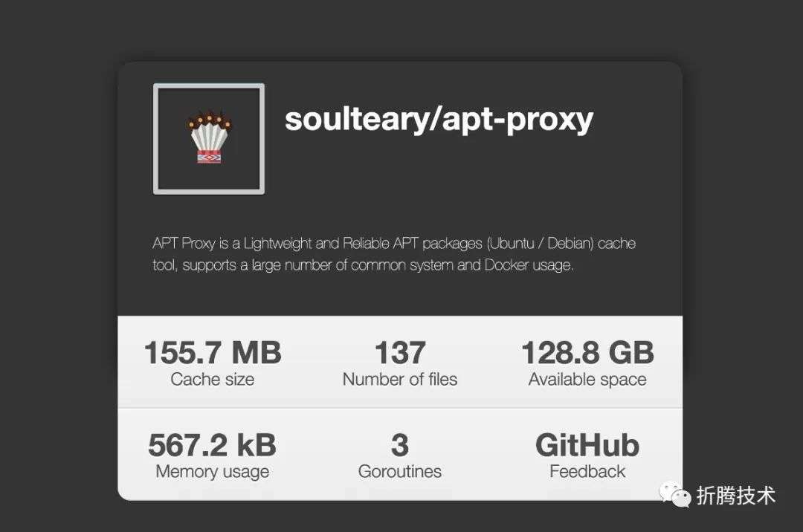Screen dimensions: 803x532
Task: Click the 折腾技术 watermark text
Action: (736, 496)
